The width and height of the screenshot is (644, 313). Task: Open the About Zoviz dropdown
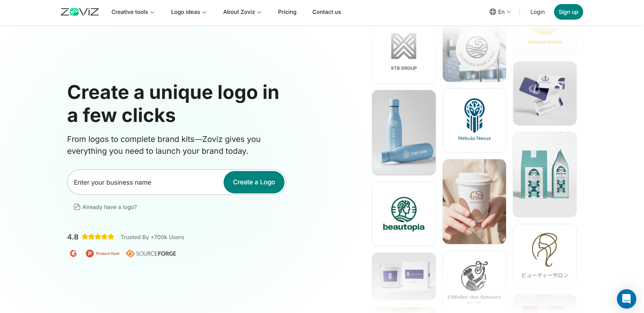(x=242, y=12)
